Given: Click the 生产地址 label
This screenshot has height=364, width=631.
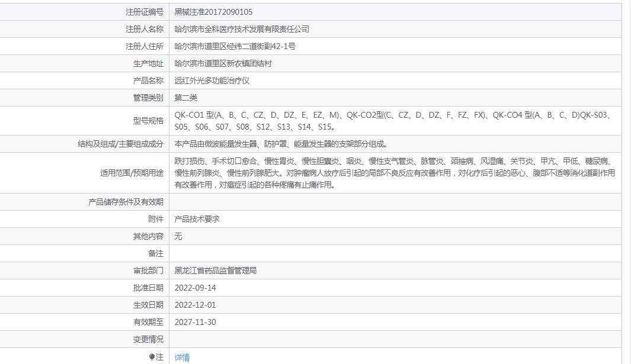Looking at the screenshot, I should [x=148, y=63].
